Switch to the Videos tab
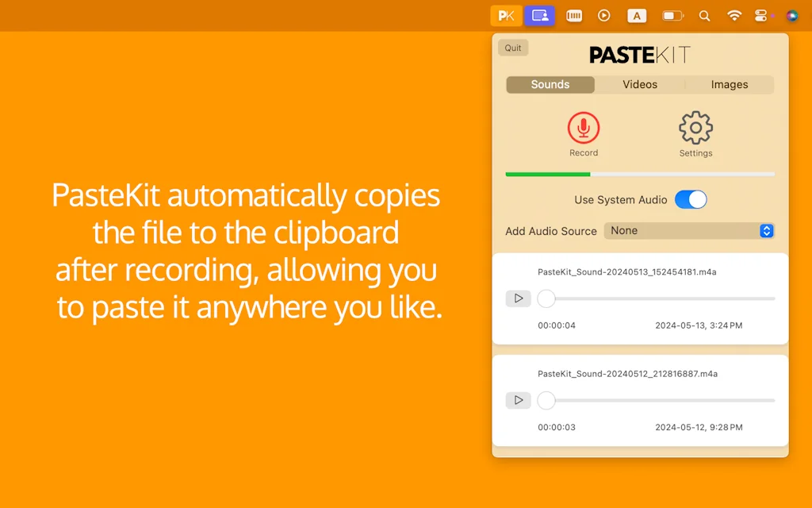 click(x=639, y=84)
